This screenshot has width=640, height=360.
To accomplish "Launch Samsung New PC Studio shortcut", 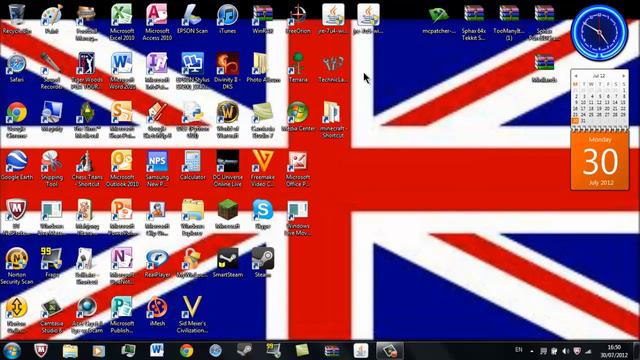I will 157,168.
